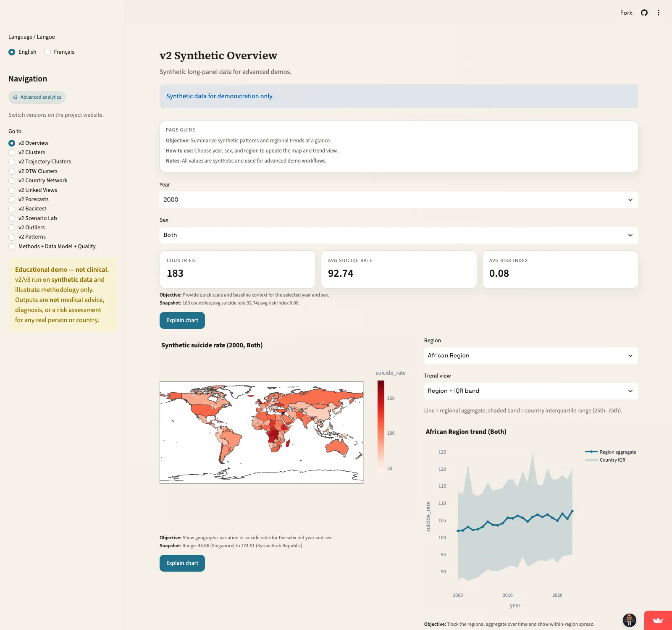Toggle Region aggregate legend entry

pos(611,452)
